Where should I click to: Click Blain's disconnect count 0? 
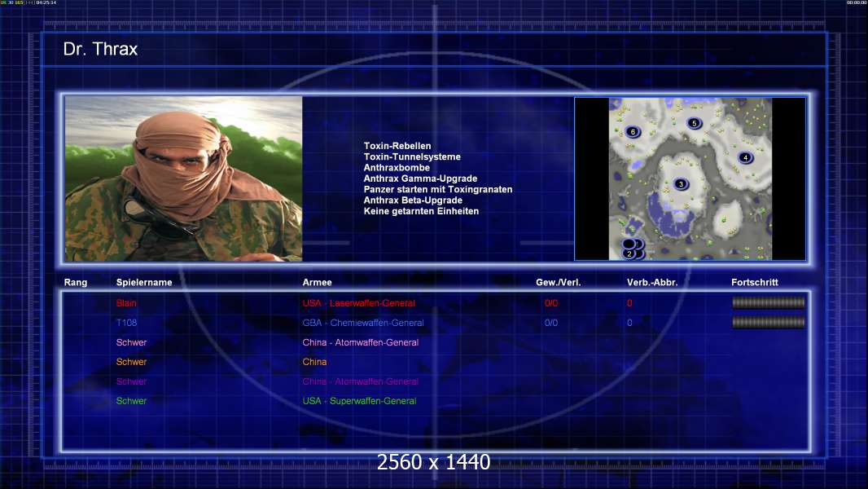point(629,303)
